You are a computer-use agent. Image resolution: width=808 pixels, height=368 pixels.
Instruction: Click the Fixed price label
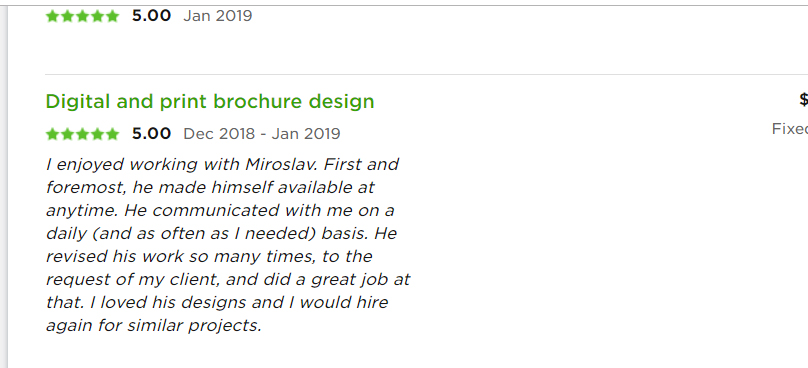(x=789, y=129)
